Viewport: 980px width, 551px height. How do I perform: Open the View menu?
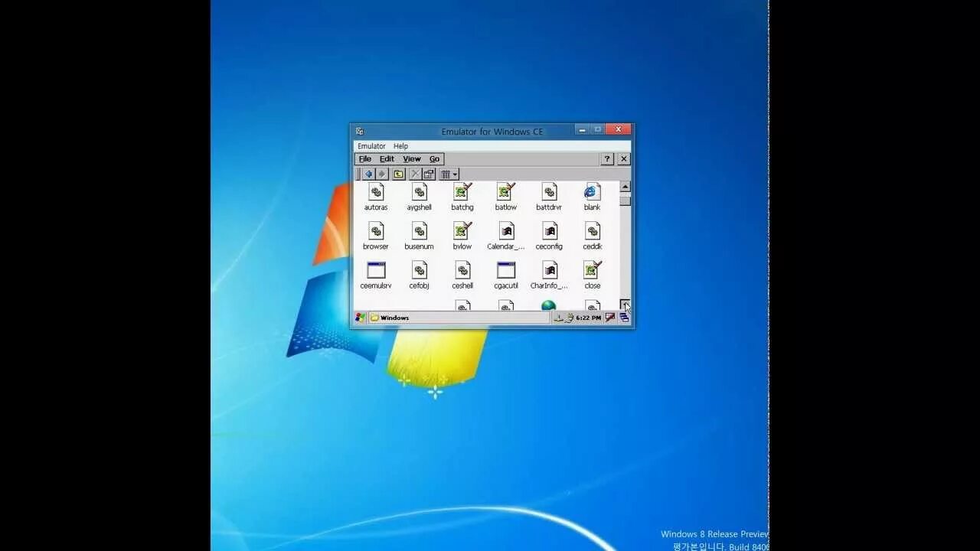[x=412, y=159]
